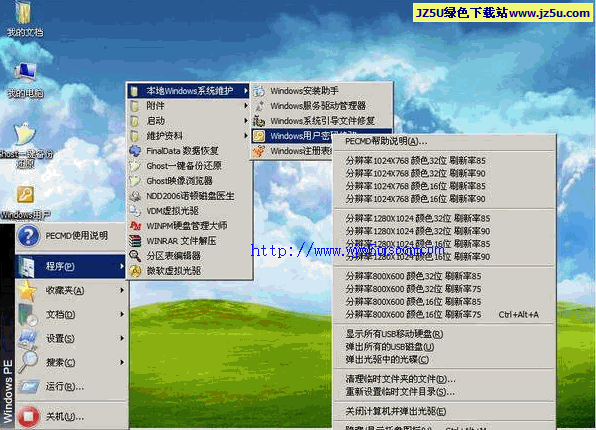Click the WINRAR 文件解压 books icon

[x=135, y=241]
